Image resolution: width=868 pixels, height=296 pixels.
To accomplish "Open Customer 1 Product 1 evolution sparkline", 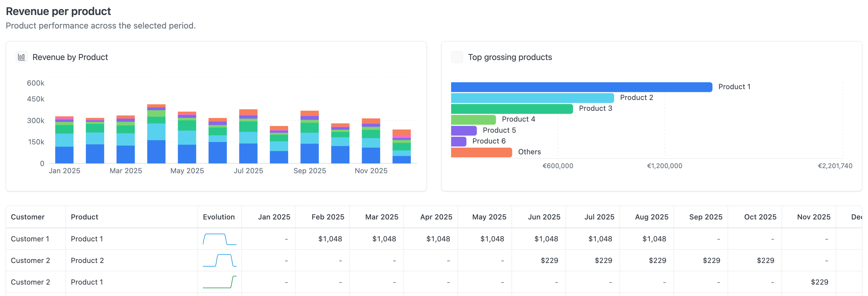I will click(x=219, y=239).
